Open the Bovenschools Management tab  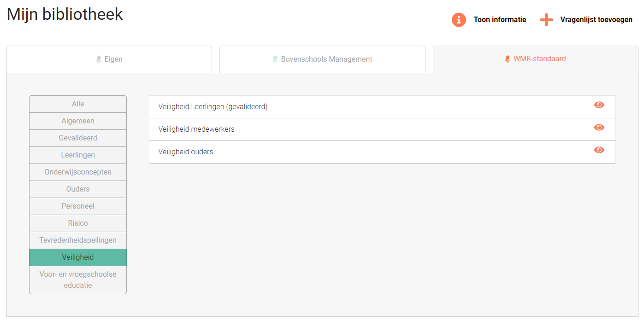coord(322,59)
